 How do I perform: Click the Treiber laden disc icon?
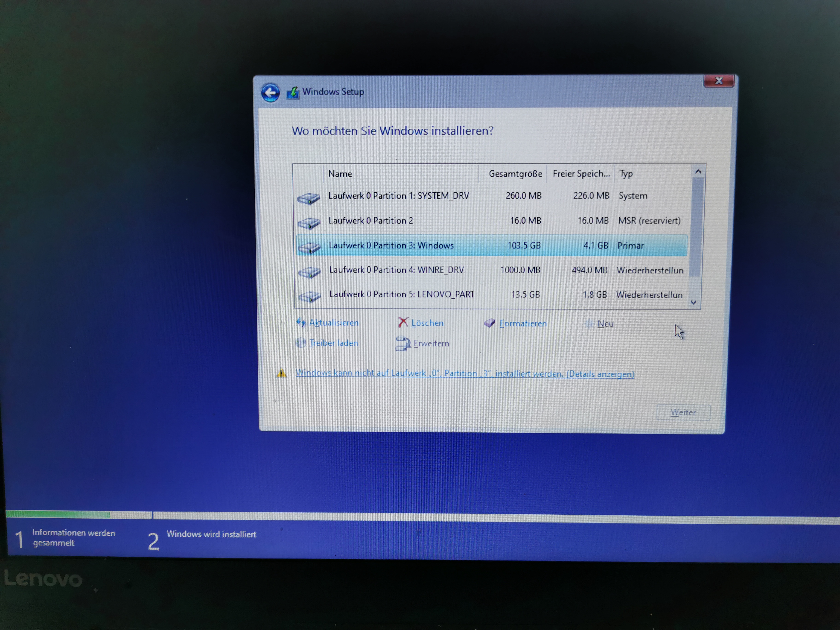pos(301,343)
